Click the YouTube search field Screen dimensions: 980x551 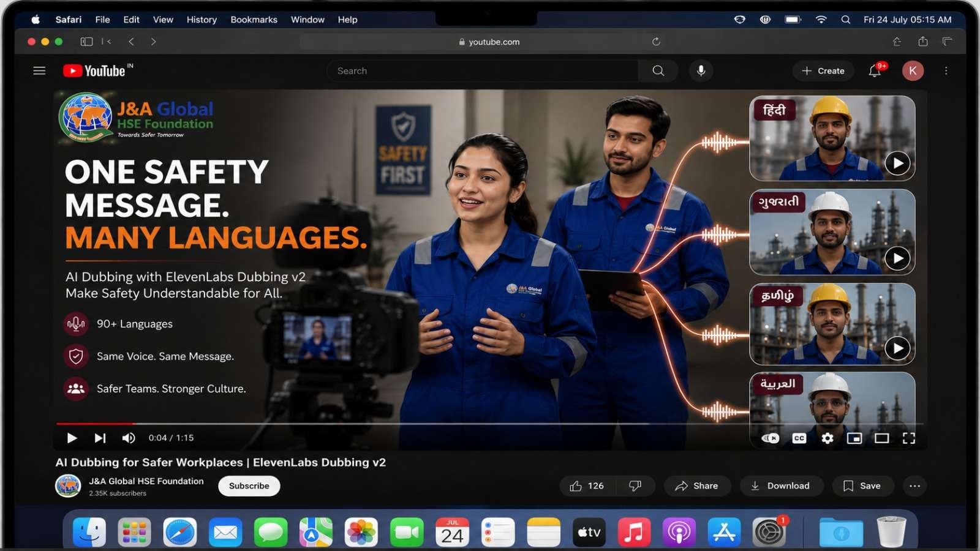(x=483, y=71)
